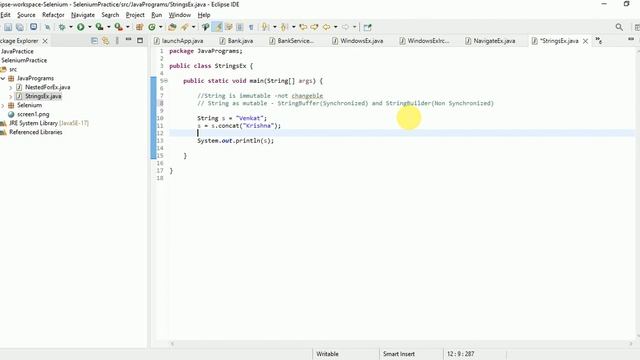Switch to BankService tab
This screenshot has width=640, height=360.
[x=291, y=41]
